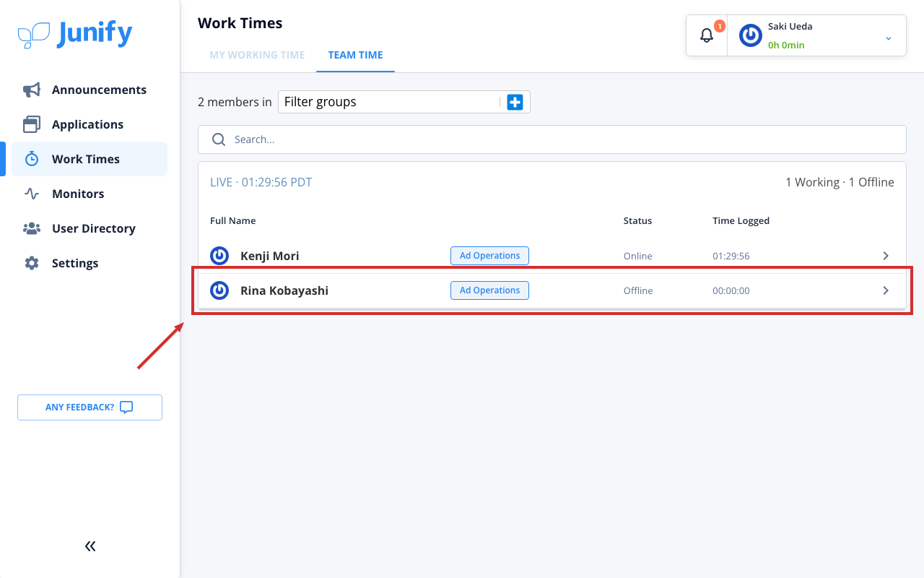
Task: Switch to My Working Time tab
Action: (x=257, y=55)
